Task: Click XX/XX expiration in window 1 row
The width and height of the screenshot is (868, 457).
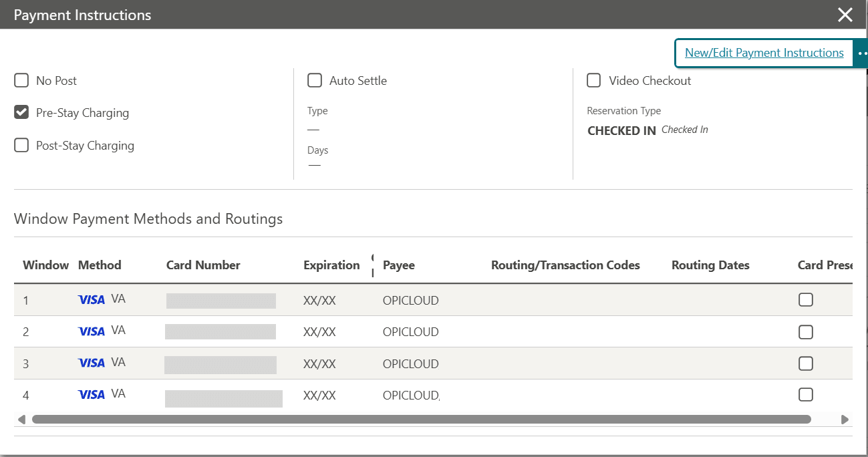Action: (319, 301)
